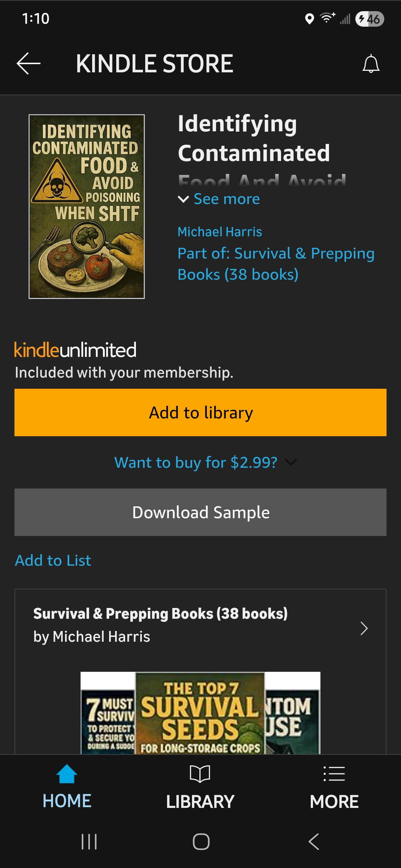Open Part of: Survival & Prepping Books link

(x=276, y=264)
